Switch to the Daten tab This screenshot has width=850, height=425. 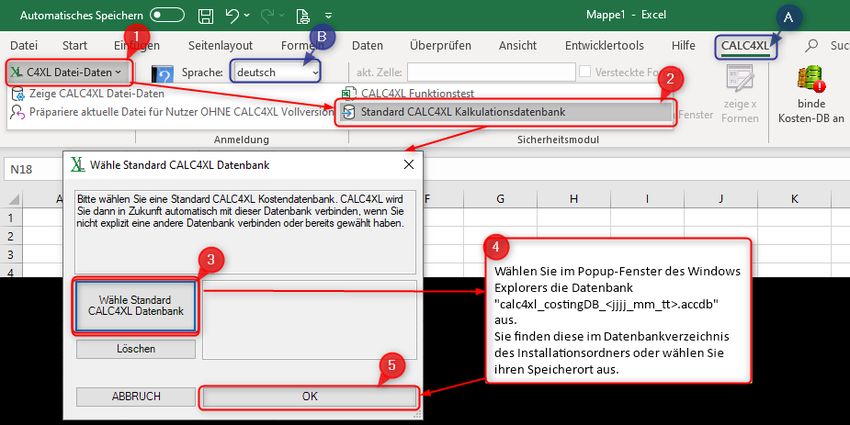[367, 46]
